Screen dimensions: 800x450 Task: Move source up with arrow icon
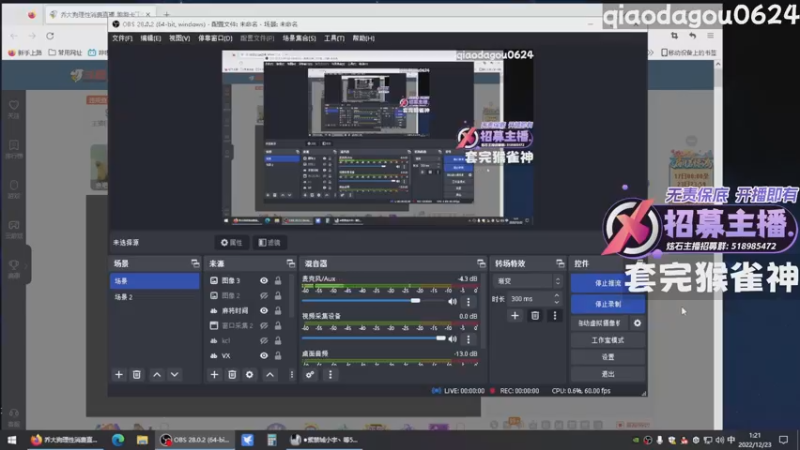point(270,374)
